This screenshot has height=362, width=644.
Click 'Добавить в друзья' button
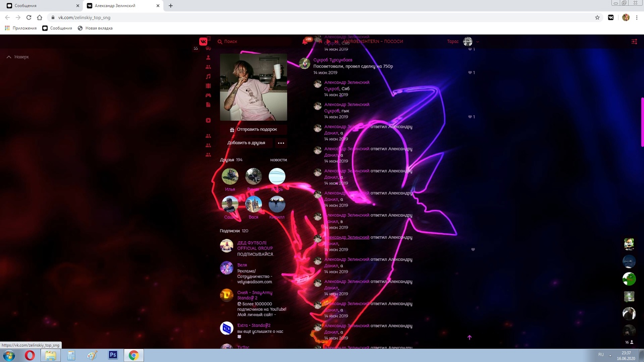click(x=246, y=143)
